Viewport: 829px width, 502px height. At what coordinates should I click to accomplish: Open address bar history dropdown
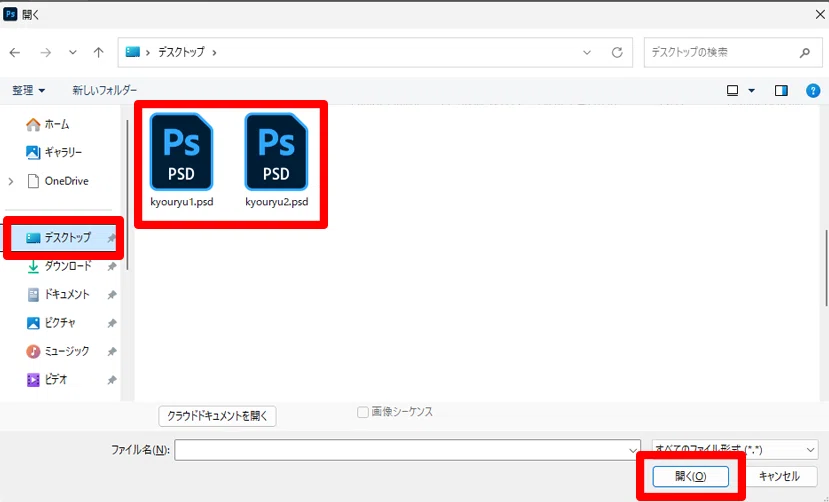(x=587, y=52)
